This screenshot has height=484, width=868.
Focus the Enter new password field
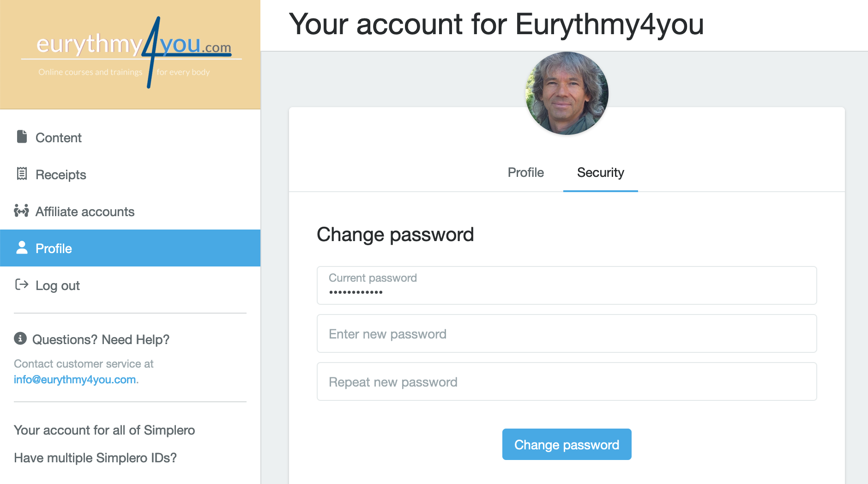click(567, 333)
